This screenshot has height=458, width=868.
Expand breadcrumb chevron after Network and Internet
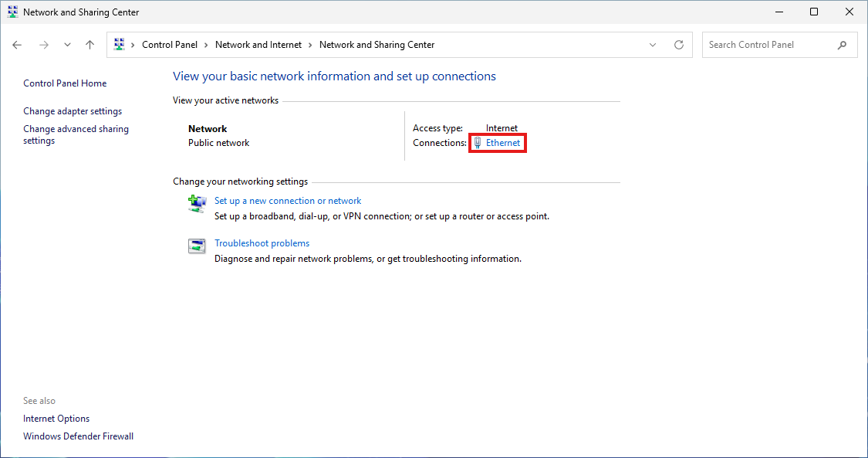coord(311,45)
